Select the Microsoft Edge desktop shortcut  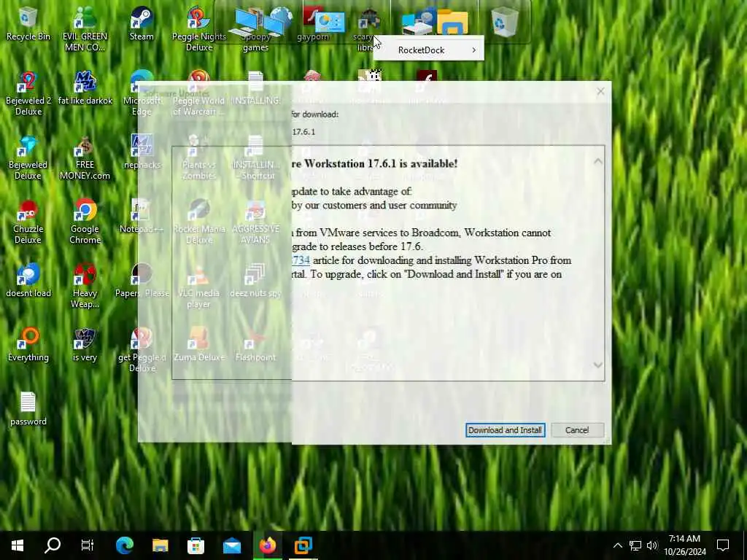point(142,93)
